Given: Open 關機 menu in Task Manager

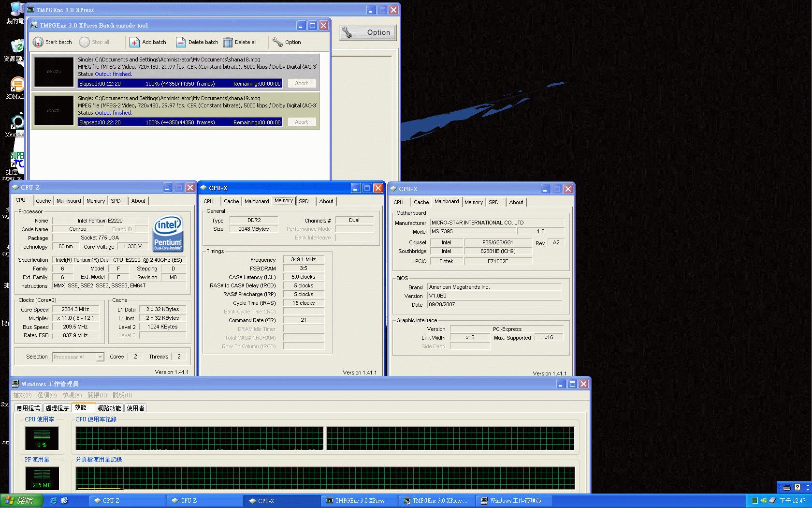Looking at the screenshot, I should [97, 395].
